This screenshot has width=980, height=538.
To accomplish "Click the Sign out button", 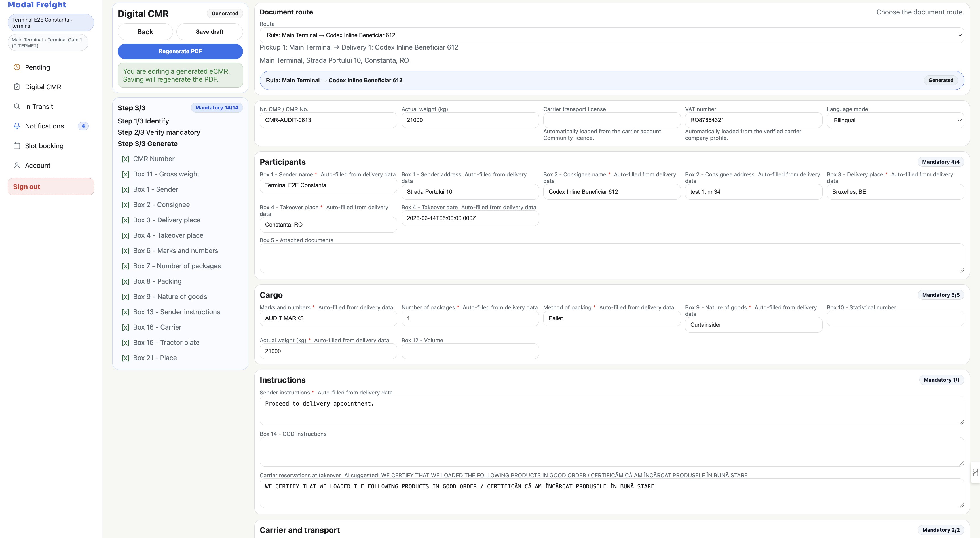I will tap(50, 187).
